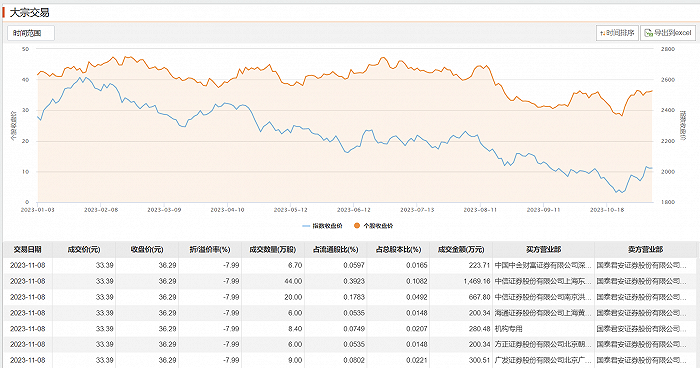Click the 成交价(元) column header
Viewport: 700px width, 368px height.
[84, 250]
